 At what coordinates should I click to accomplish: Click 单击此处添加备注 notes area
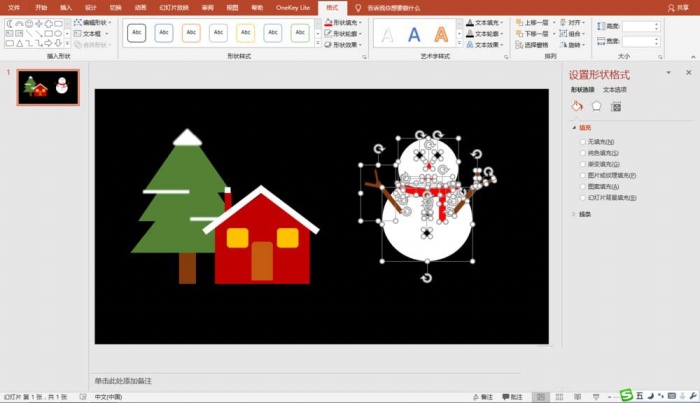coord(123,381)
